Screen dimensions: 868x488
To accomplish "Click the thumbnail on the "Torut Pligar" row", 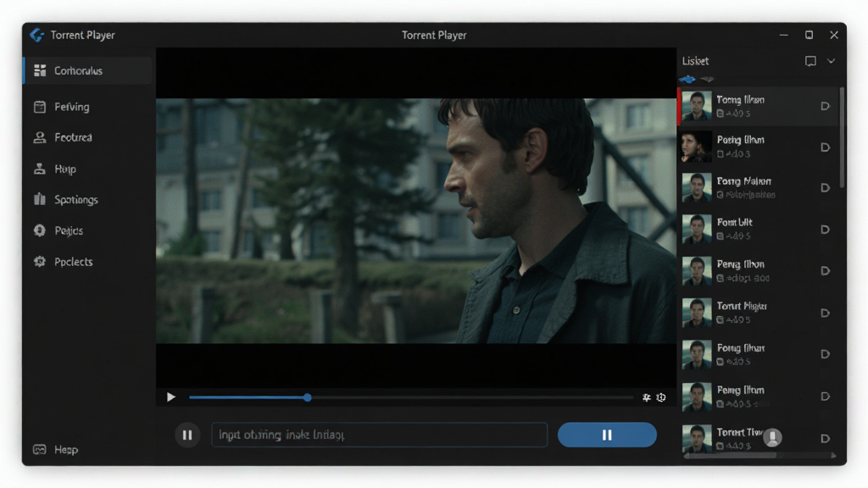I will tap(697, 313).
